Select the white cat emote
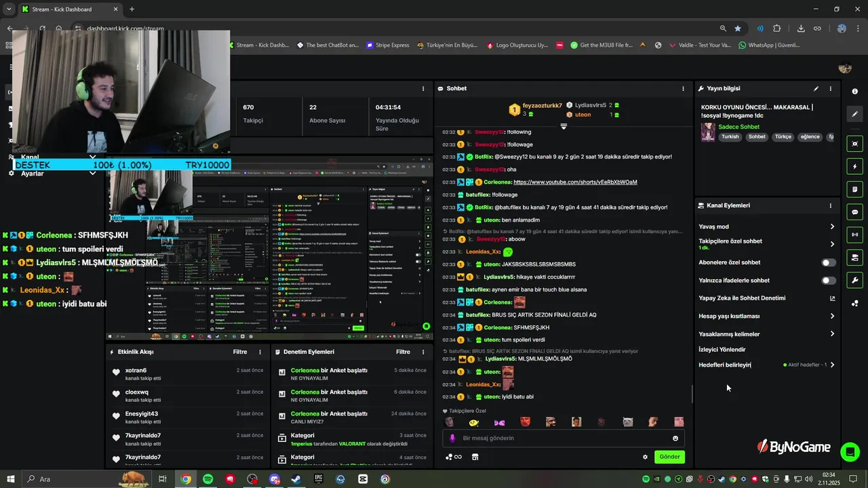Screen dimensions: 868x488 (x=628, y=422)
